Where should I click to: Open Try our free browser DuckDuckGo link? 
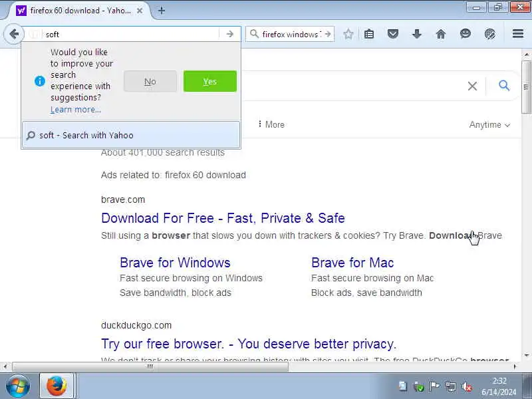[x=249, y=344]
